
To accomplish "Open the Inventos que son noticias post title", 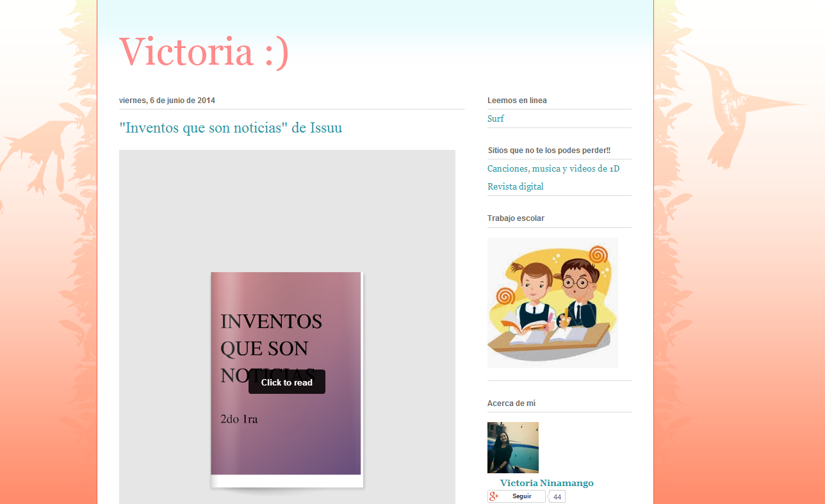I will [231, 127].
